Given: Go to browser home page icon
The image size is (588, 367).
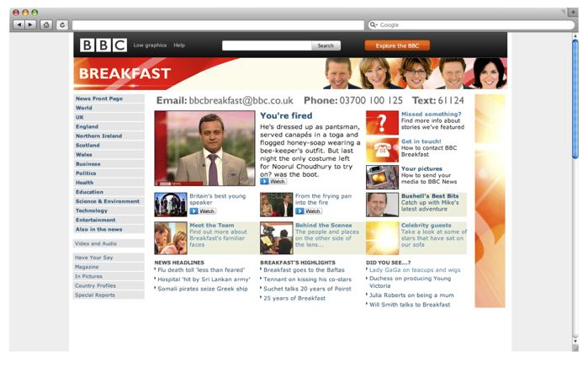Looking at the screenshot, I should pyautogui.click(x=46, y=24).
